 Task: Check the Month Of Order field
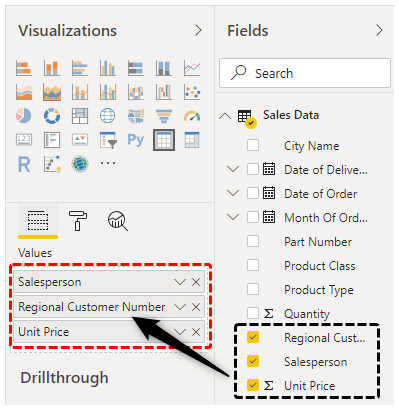(x=253, y=217)
